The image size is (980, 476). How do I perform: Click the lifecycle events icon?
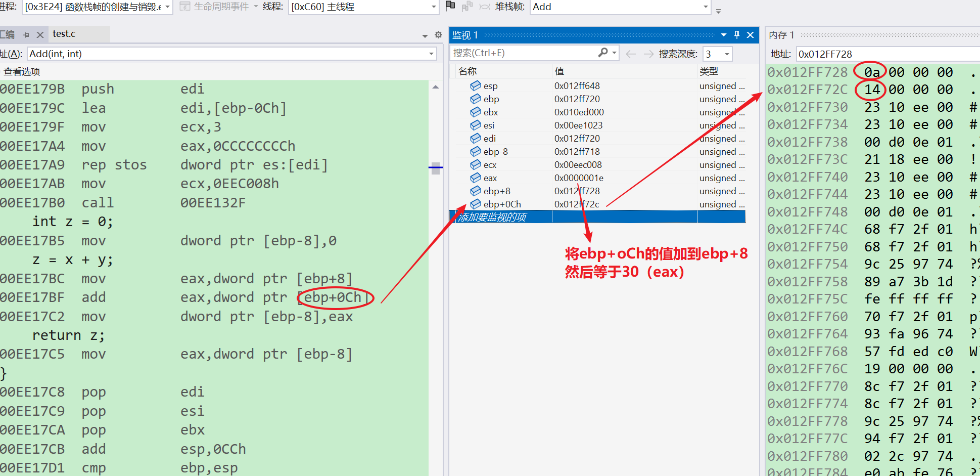[x=185, y=6]
